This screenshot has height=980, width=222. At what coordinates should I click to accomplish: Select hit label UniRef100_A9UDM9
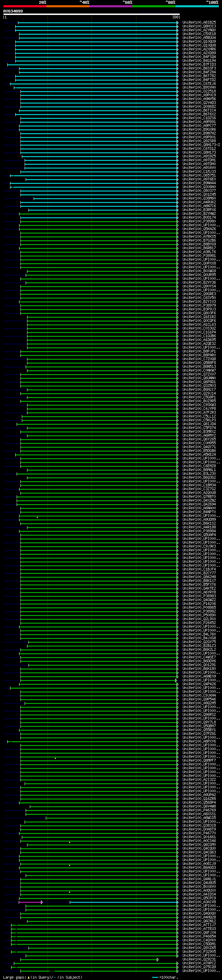tap(199, 520)
